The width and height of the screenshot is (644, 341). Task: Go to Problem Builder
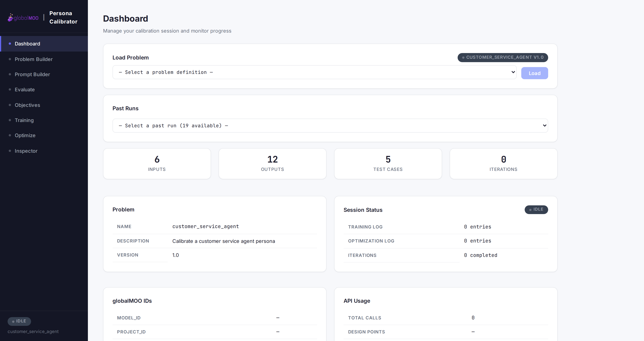tap(44, 59)
